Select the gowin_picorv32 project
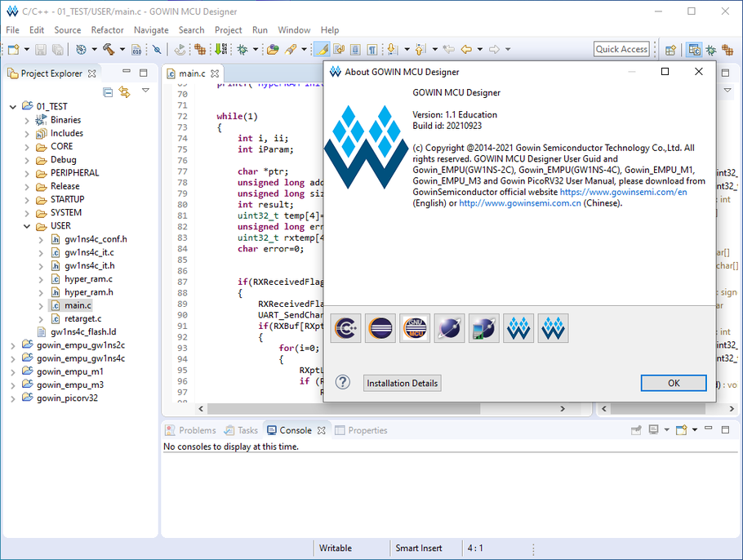 [67, 398]
